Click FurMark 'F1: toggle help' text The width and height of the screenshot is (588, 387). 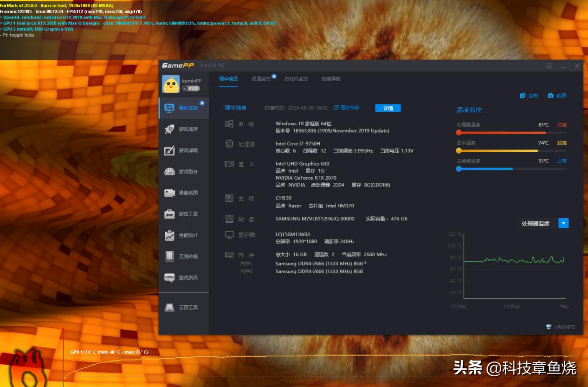click(x=18, y=35)
